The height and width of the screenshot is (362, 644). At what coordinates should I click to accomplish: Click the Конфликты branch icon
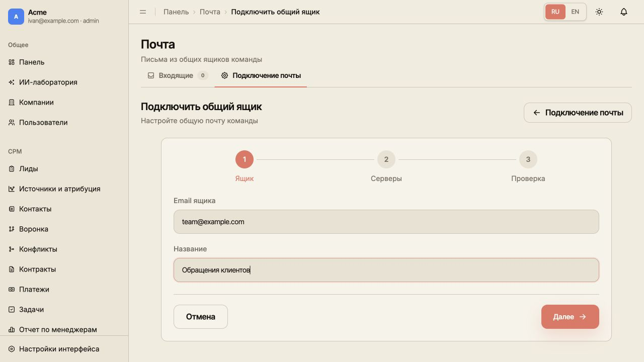(12, 249)
